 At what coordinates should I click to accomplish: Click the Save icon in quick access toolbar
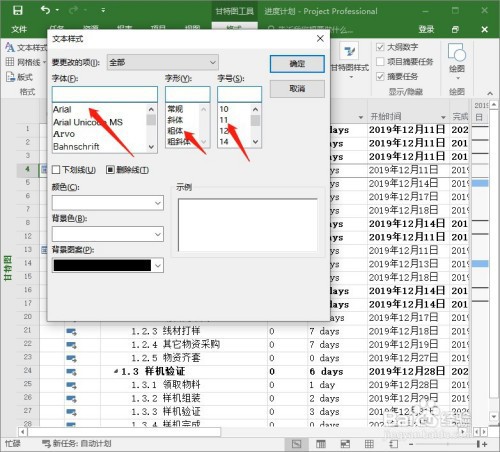tap(18, 10)
